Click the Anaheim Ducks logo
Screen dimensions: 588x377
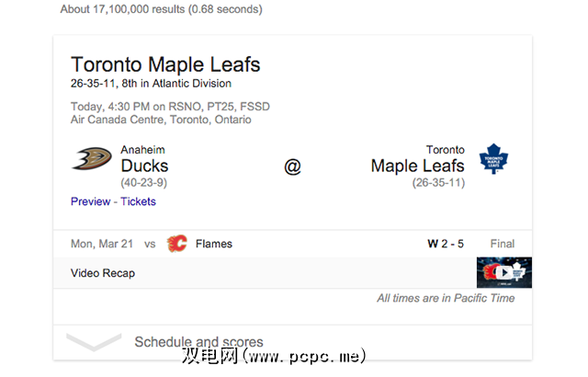point(92,160)
